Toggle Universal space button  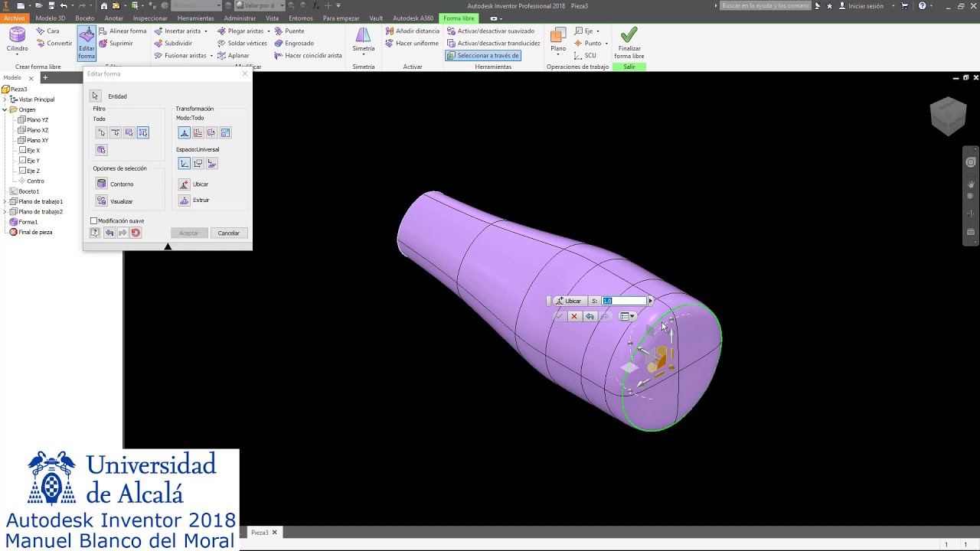tap(184, 163)
